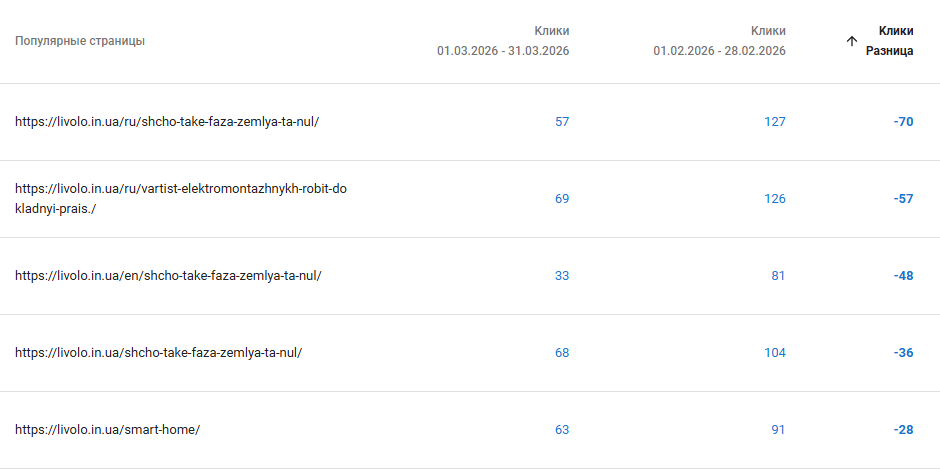
Task: Click difference value -36
Action: [903, 352]
